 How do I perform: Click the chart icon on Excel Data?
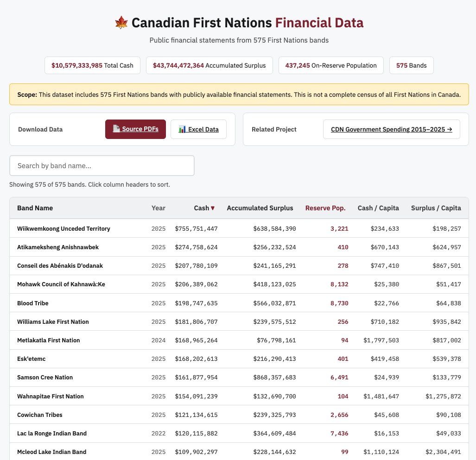click(182, 130)
